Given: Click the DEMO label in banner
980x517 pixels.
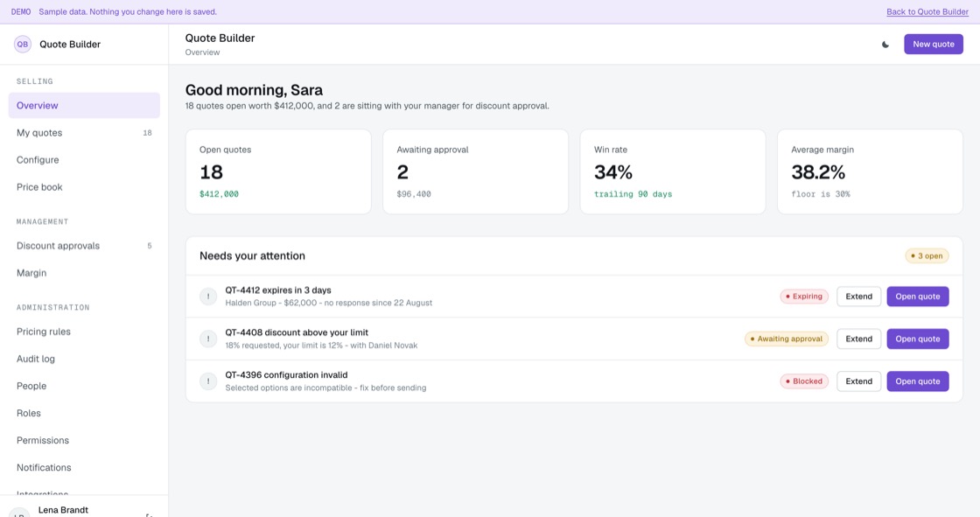Looking at the screenshot, I should pyautogui.click(x=21, y=12).
